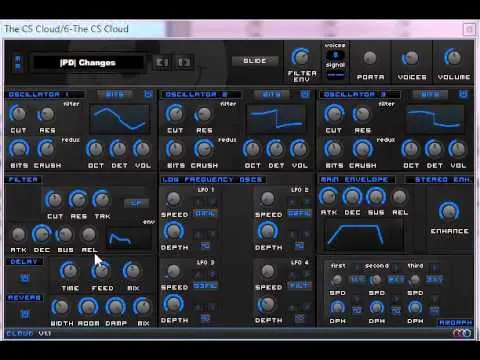Viewport: 480px width, 360px height.
Task: Click the LFO 2 DEPTH knob
Action: 267,231
